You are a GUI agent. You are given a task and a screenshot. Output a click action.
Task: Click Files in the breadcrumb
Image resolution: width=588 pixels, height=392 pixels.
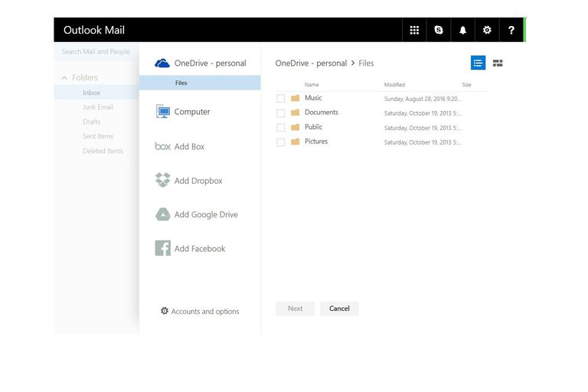(x=366, y=63)
